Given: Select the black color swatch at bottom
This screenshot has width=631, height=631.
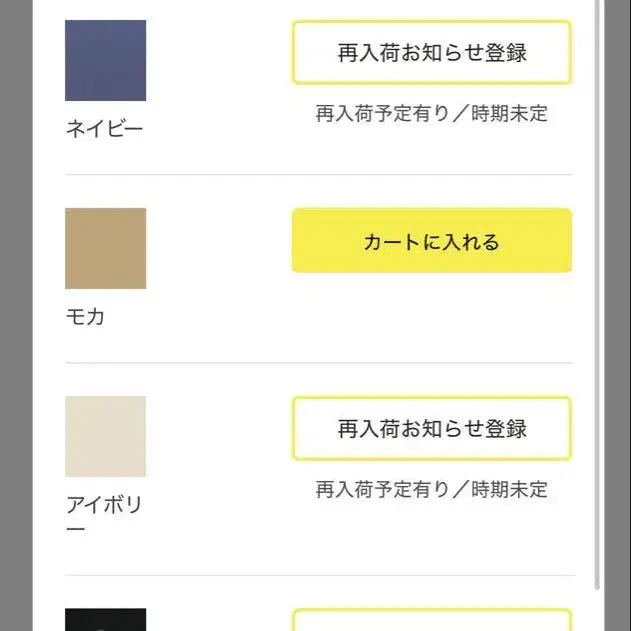Looking at the screenshot, I should click(x=105, y=620).
